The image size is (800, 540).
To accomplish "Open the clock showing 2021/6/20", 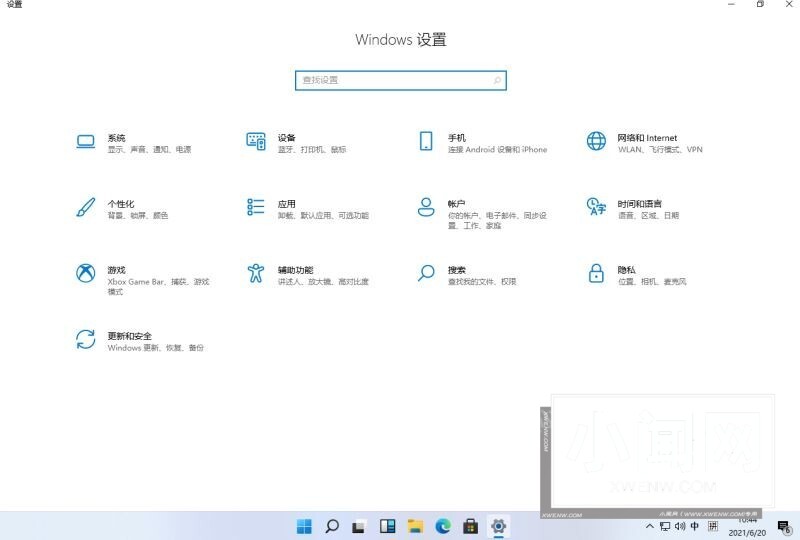I will 747,527.
